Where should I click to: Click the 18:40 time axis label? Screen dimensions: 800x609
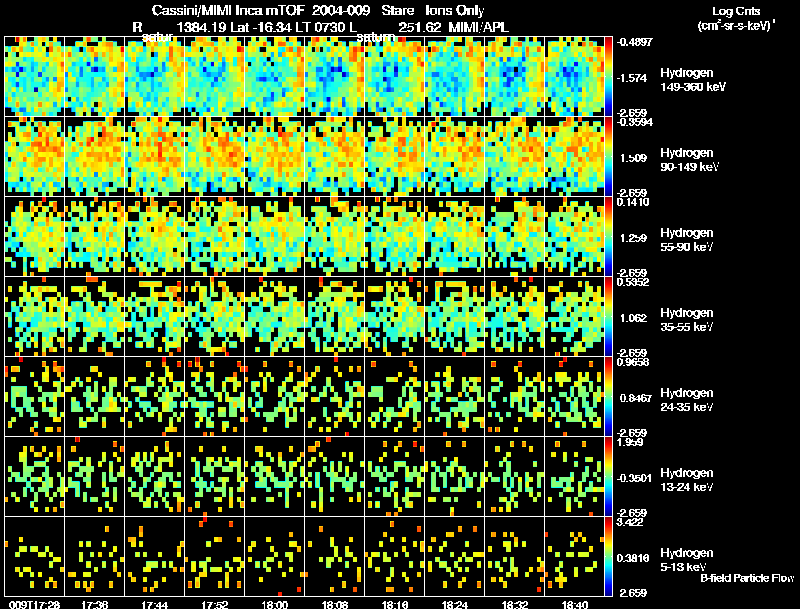pos(575,604)
